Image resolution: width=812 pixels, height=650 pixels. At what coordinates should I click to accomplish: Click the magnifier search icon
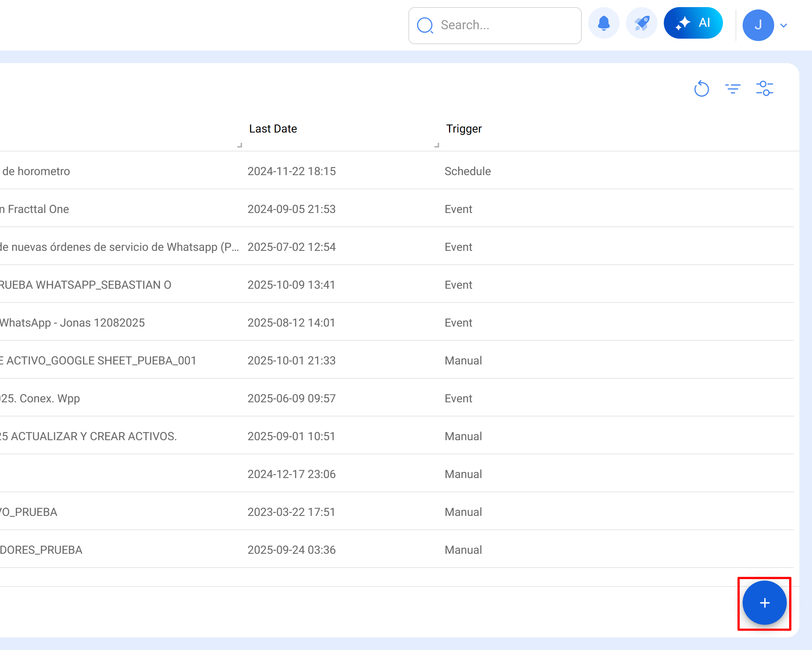click(425, 25)
